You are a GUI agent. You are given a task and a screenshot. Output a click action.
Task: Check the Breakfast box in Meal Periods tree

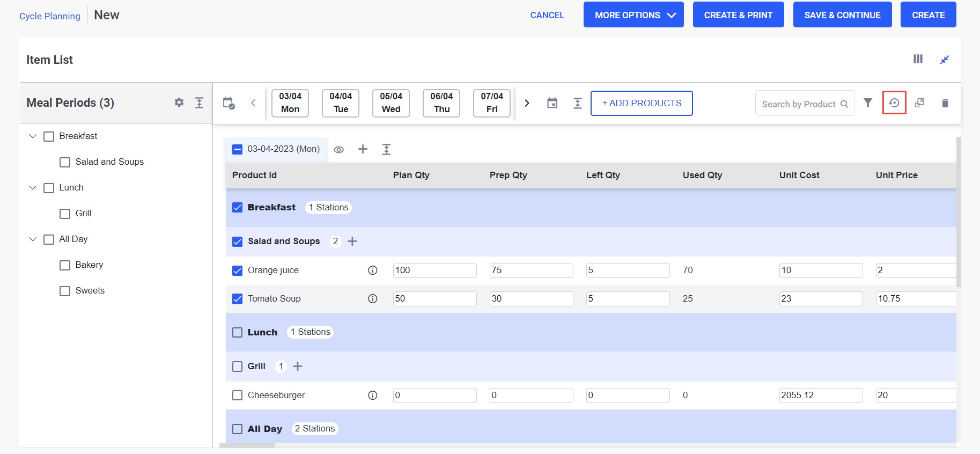(x=49, y=136)
